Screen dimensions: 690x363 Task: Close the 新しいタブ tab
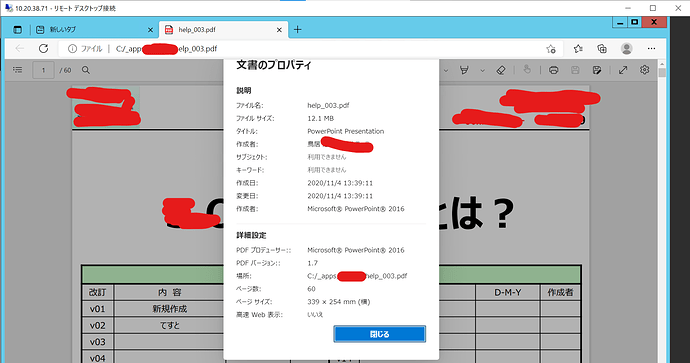pos(150,30)
